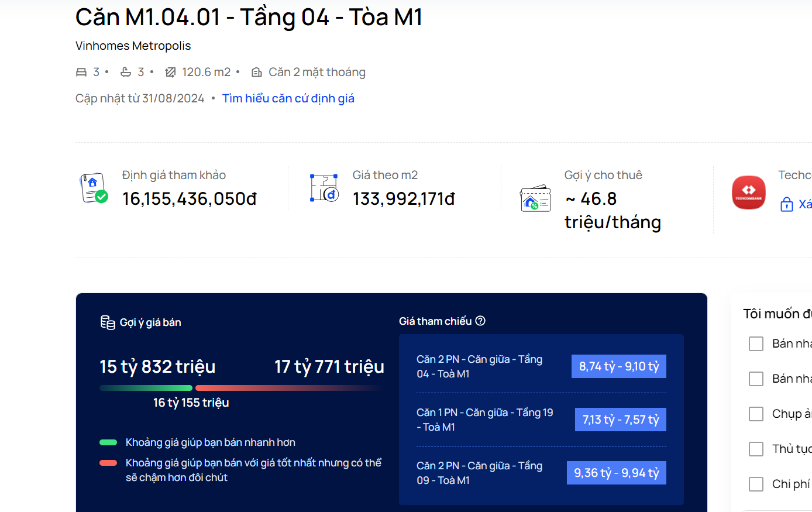Click the rental suggestion wallet icon
Viewport: 812px width, 512px height.
pyautogui.click(x=535, y=199)
